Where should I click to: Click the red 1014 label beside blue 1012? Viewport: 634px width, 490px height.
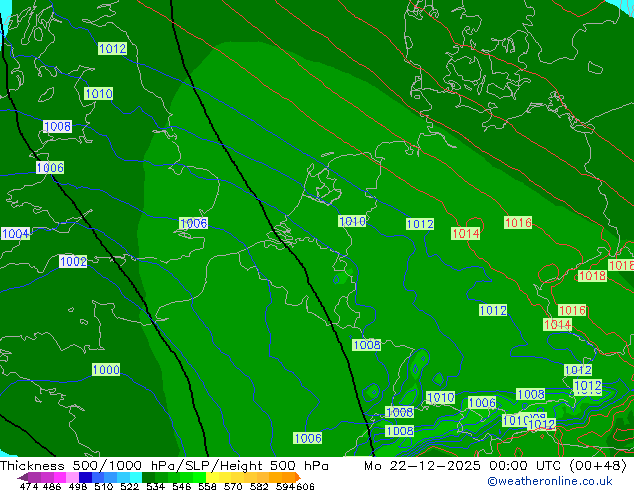[x=465, y=234]
